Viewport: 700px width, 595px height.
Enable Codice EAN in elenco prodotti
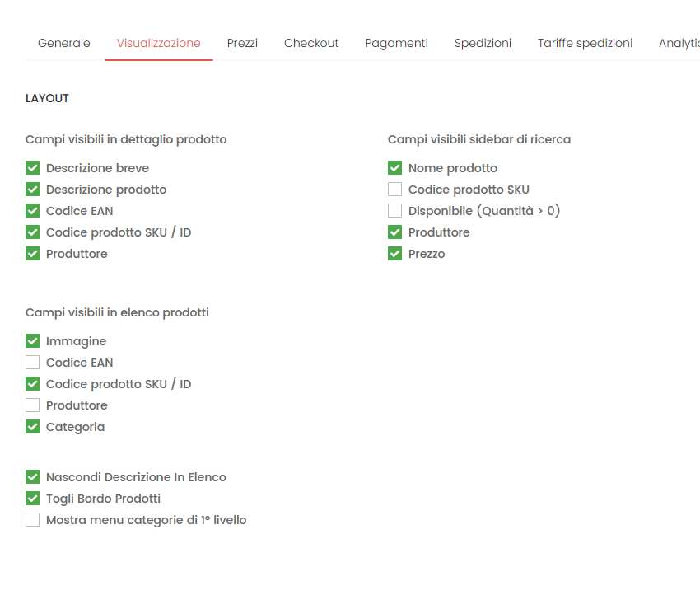click(x=32, y=362)
